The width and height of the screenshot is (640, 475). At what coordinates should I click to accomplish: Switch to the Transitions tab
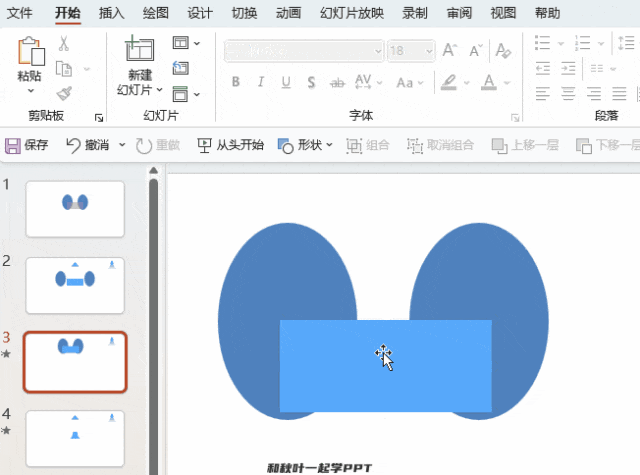(x=244, y=13)
